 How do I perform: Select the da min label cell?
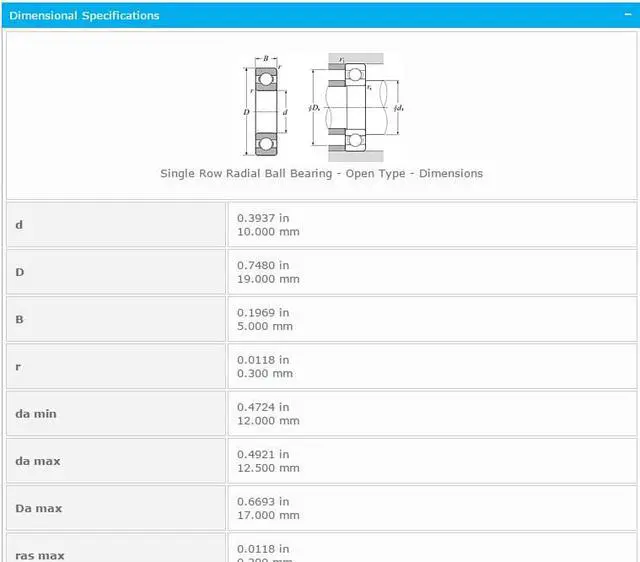pos(116,414)
